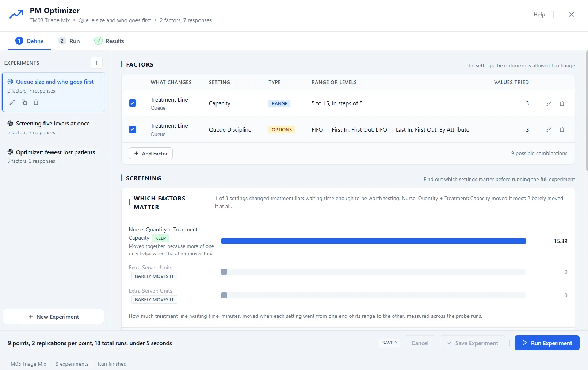The height and width of the screenshot is (370, 588).
Task: Select Optimizer: fewest lost patients experiment
Action: tap(54, 156)
